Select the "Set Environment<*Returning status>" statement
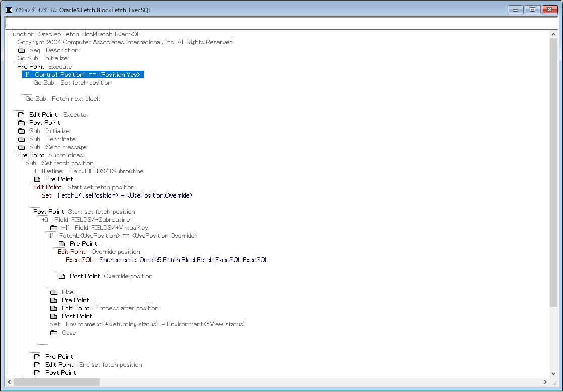This screenshot has width=563, height=392. pos(146,324)
